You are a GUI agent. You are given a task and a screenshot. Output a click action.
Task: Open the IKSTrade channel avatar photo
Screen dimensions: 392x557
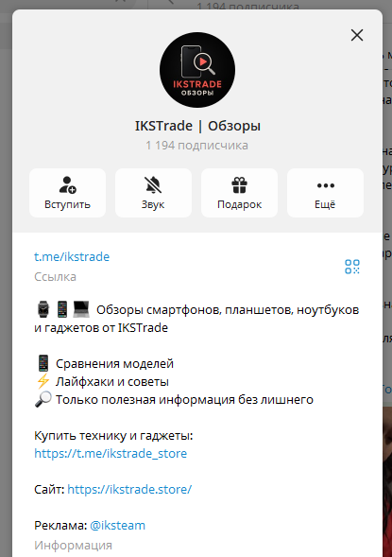197,70
